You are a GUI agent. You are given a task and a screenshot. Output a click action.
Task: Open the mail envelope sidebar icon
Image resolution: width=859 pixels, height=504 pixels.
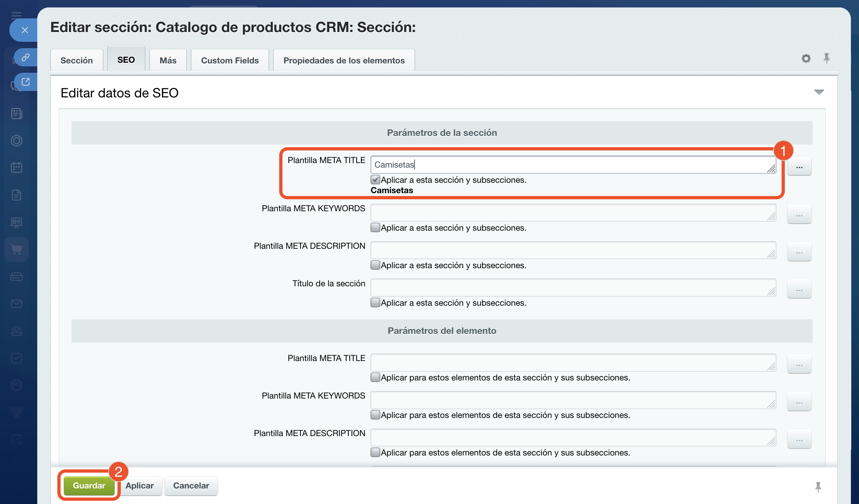click(17, 304)
